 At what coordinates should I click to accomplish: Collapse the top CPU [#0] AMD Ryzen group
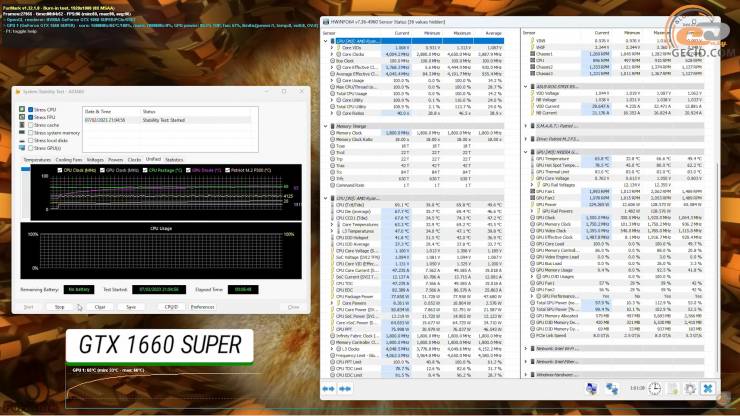(x=326, y=41)
